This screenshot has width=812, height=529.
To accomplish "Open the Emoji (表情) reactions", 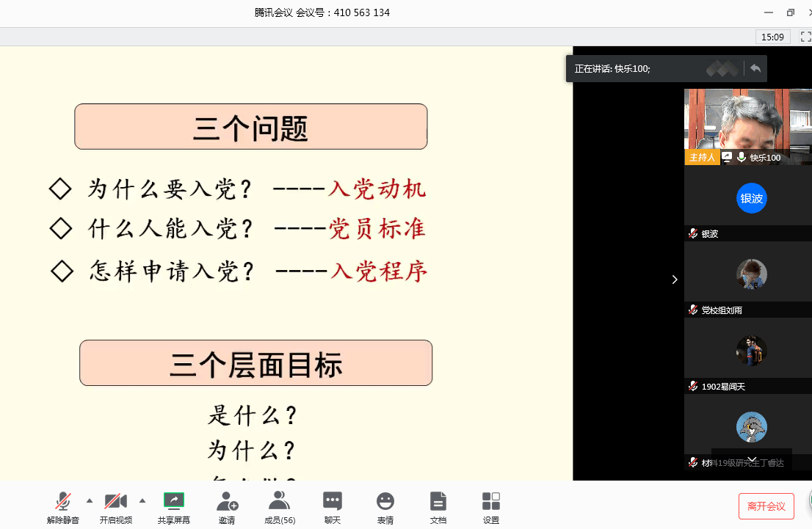I will pos(385,506).
